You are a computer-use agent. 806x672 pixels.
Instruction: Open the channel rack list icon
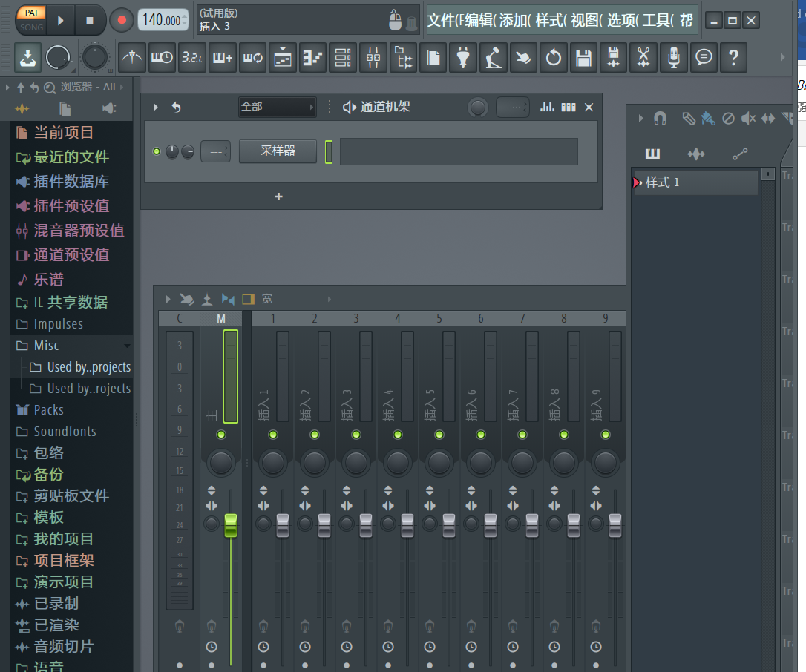click(x=343, y=57)
